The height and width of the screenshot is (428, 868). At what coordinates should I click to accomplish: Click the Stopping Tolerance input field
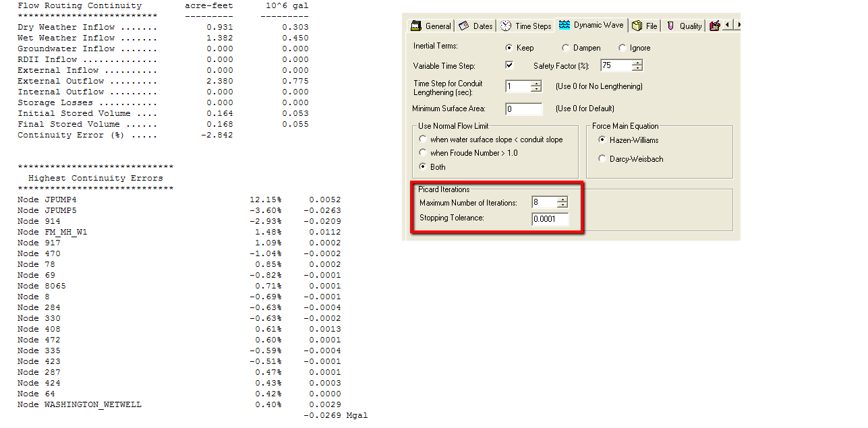550,219
